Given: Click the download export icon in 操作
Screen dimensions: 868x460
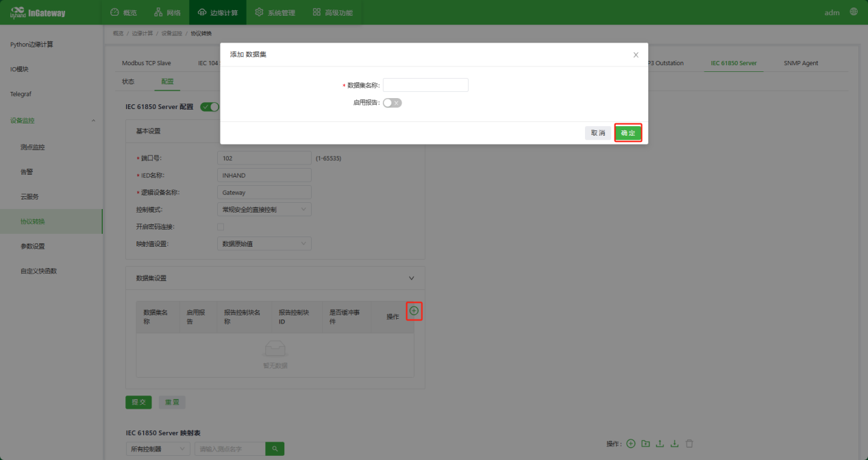Looking at the screenshot, I should pos(674,444).
